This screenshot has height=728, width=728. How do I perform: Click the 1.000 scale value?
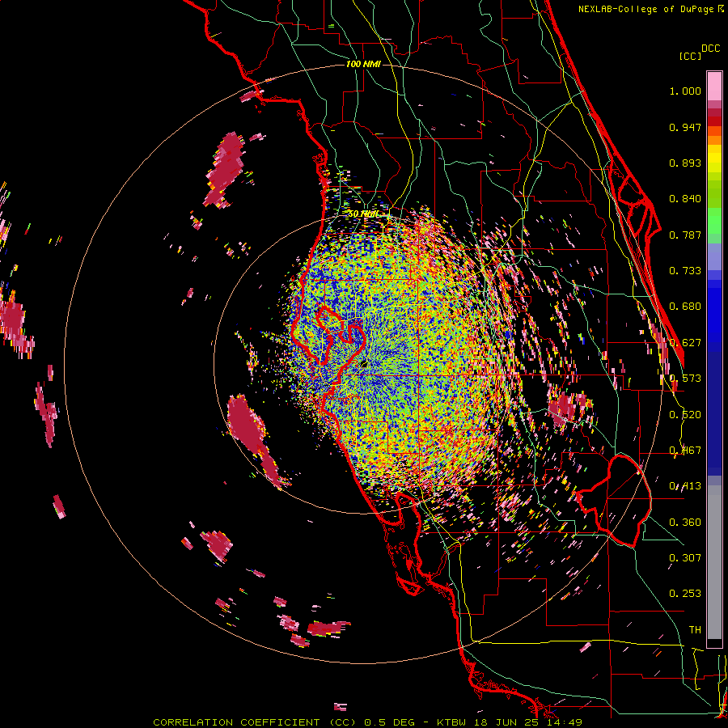click(685, 91)
